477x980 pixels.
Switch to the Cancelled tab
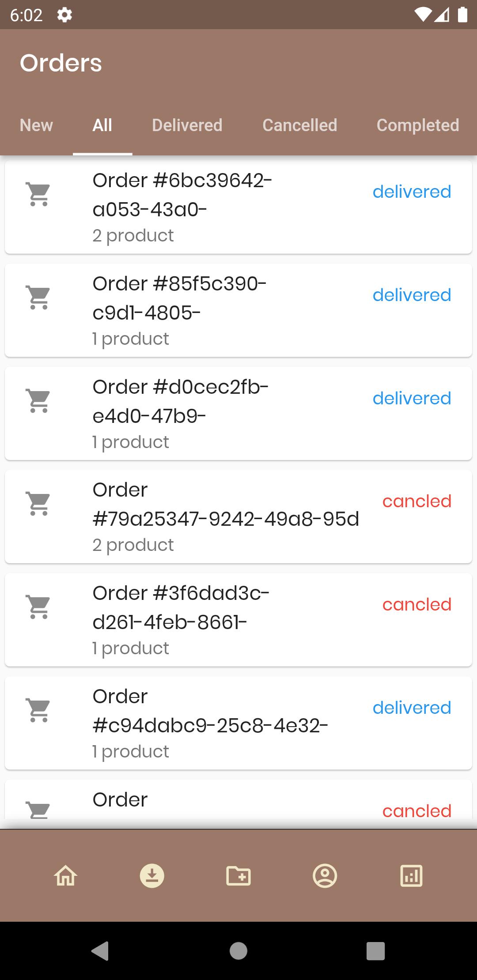[x=300, y=125]
